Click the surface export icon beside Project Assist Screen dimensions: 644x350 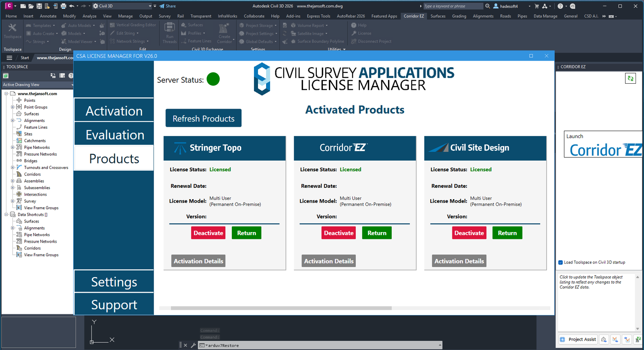604,340
